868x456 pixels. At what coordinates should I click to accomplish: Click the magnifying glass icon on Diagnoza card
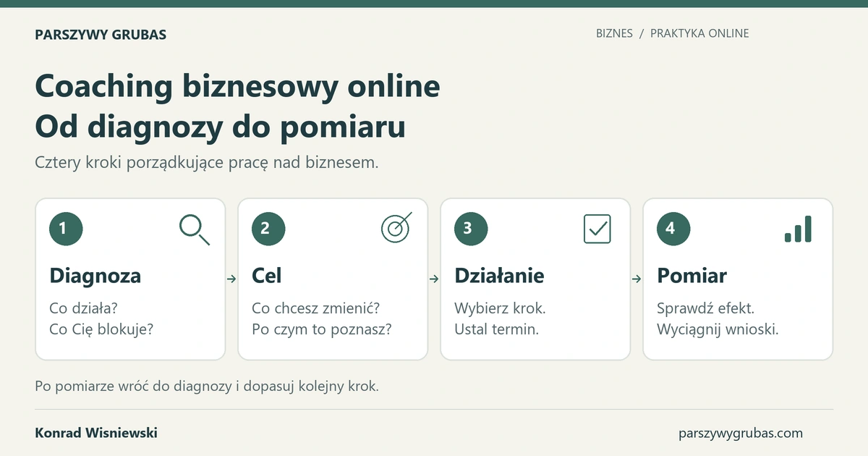(194, 229)
